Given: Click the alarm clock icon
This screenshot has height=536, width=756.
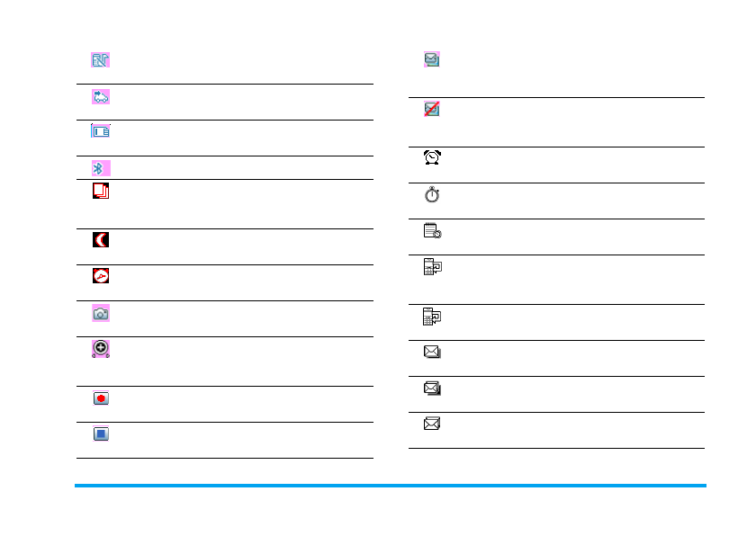Looking at the screenshot, I should pyautogui.click(x=433, y=157).
